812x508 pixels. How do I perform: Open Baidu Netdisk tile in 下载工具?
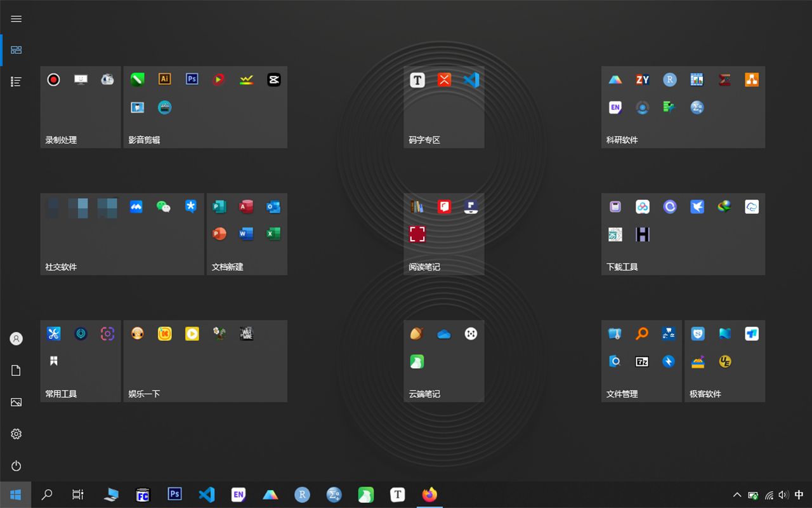(x=643, y=206)
